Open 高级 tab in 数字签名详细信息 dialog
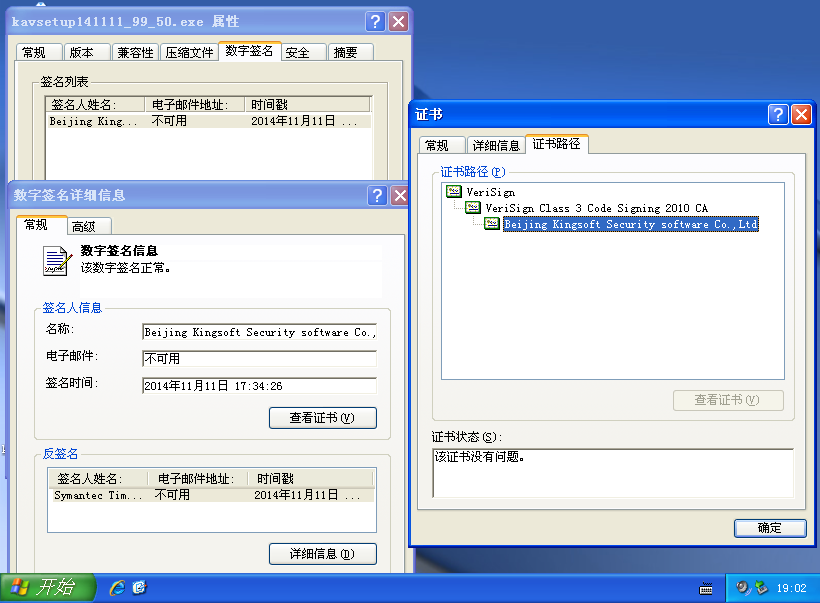820x603 pixels. [x=89, y=226]
